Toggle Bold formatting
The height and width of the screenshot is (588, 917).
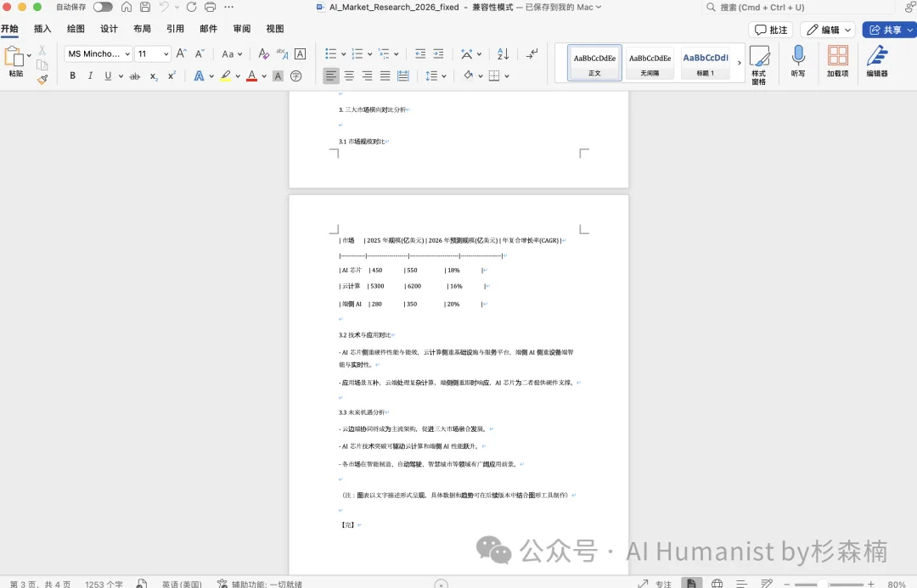click(72, 76)
